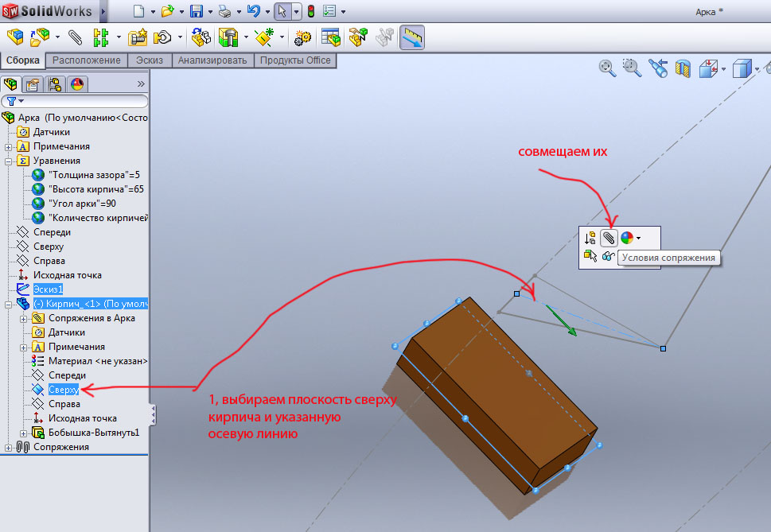Click the Save icon in the top toolbar

[197, 11]
